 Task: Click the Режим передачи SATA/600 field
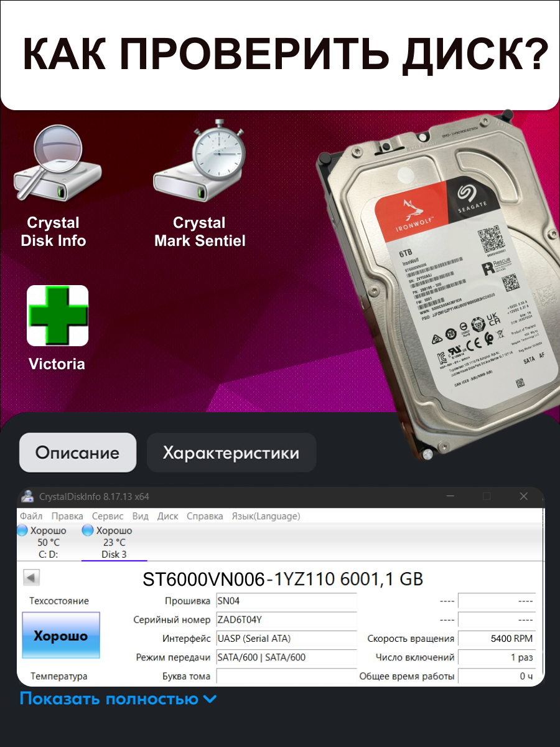click(286, 657)
